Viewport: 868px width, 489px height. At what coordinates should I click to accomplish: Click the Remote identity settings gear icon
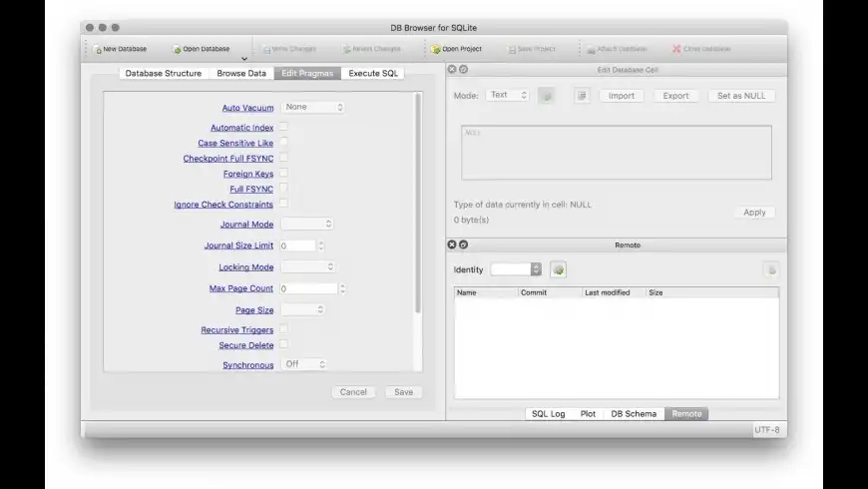point(558,269)
